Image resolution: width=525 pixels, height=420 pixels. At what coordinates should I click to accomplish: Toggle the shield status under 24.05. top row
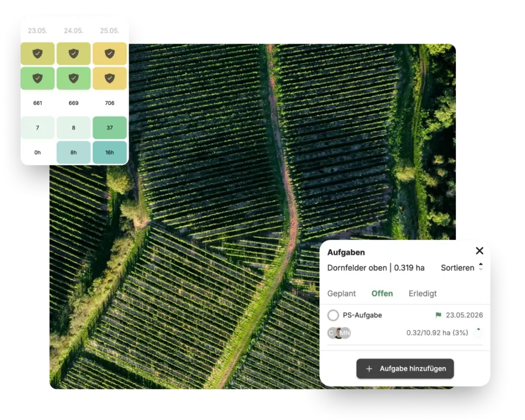[73, 53]
